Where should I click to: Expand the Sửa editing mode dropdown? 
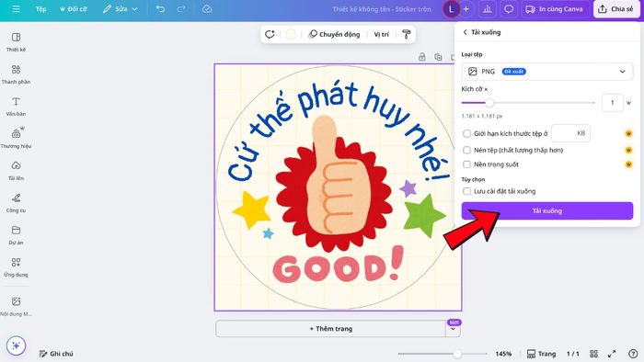[120, 8]
